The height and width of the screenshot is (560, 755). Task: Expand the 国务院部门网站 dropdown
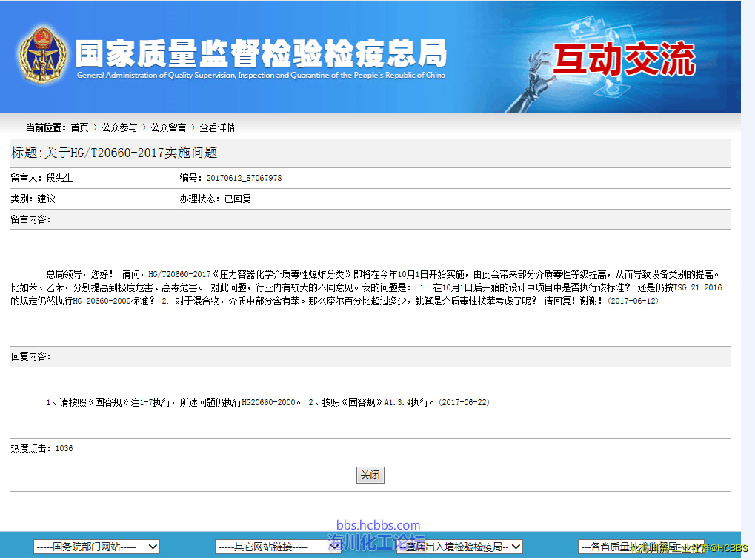[96, 547]
